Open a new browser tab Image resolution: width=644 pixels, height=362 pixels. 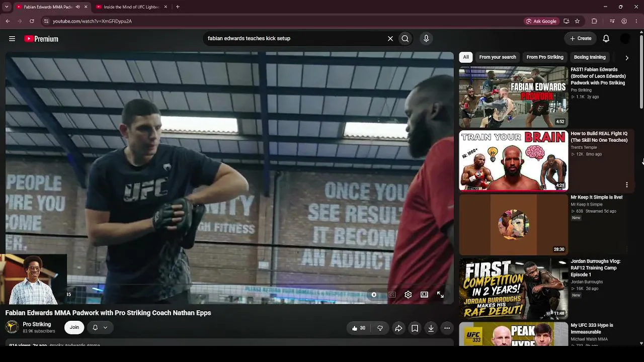178,7
